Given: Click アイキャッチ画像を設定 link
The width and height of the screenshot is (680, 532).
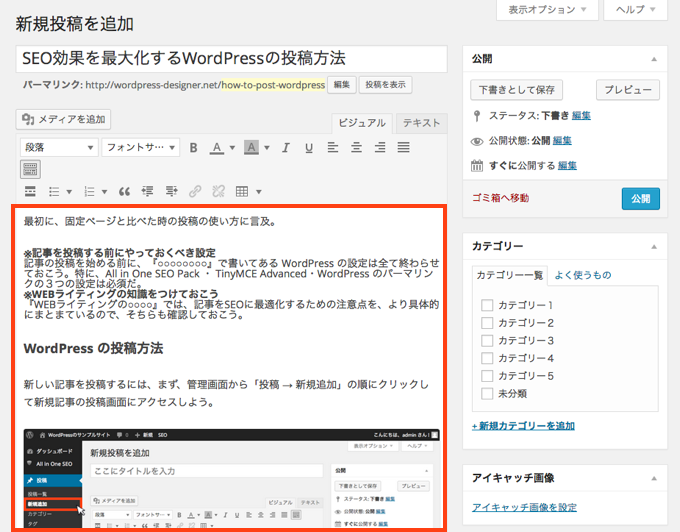Looking at the screenshot, I should pos(524,507).
